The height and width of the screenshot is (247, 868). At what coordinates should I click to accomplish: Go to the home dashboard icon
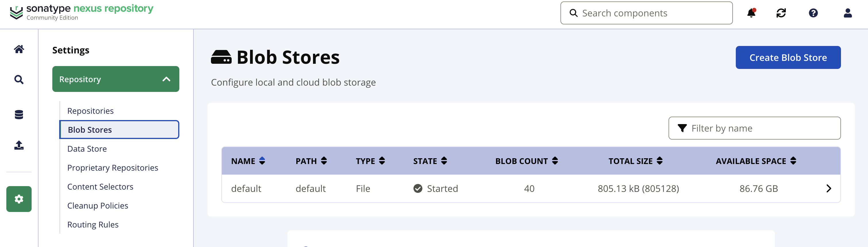19,49
